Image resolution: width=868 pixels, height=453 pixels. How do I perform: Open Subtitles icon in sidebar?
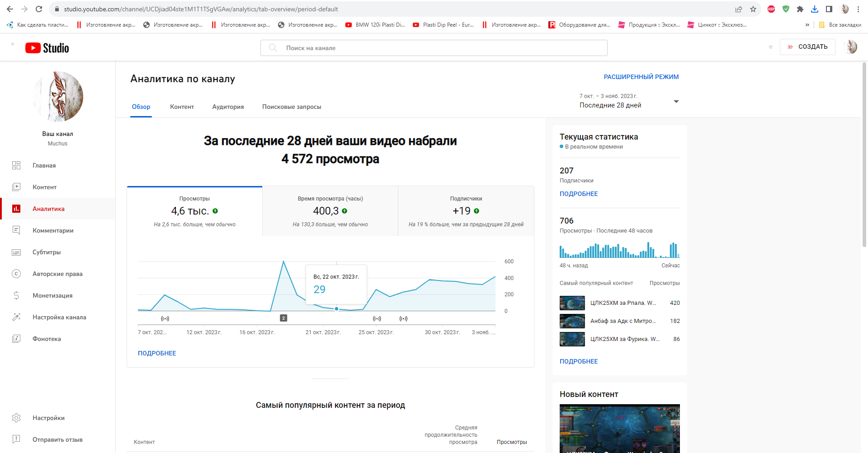tap(16, 252)
